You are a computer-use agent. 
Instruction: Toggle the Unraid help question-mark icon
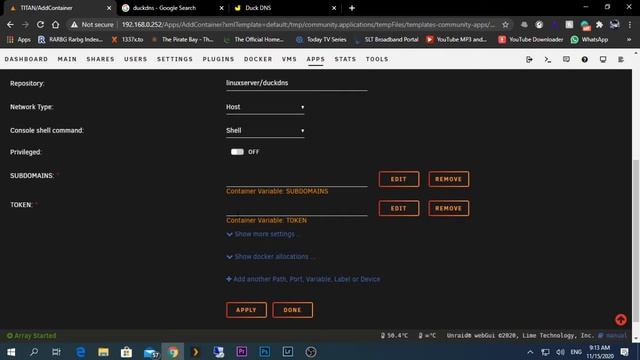coord(584,60)
